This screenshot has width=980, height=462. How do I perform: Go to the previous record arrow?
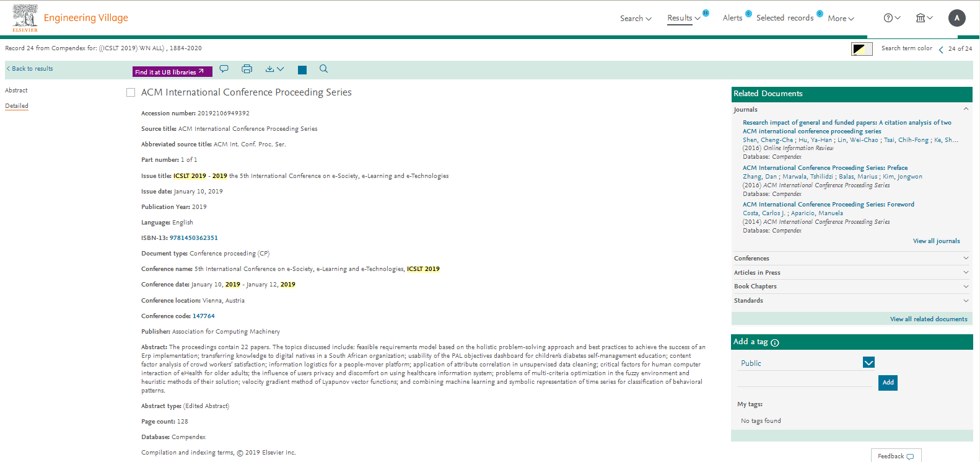(x=941, y=49)
